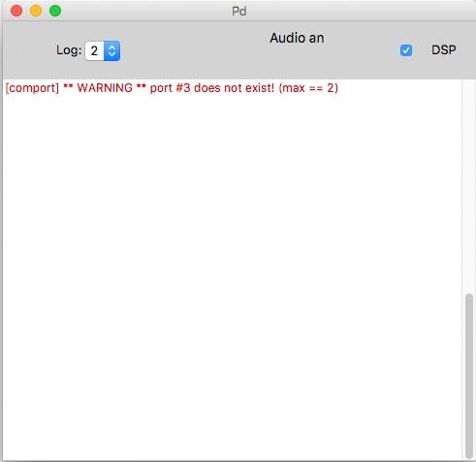The height and width of the screenshot is (462, 476).
Task: Maximize the Pd window with green button
Action: click(55, 11)
